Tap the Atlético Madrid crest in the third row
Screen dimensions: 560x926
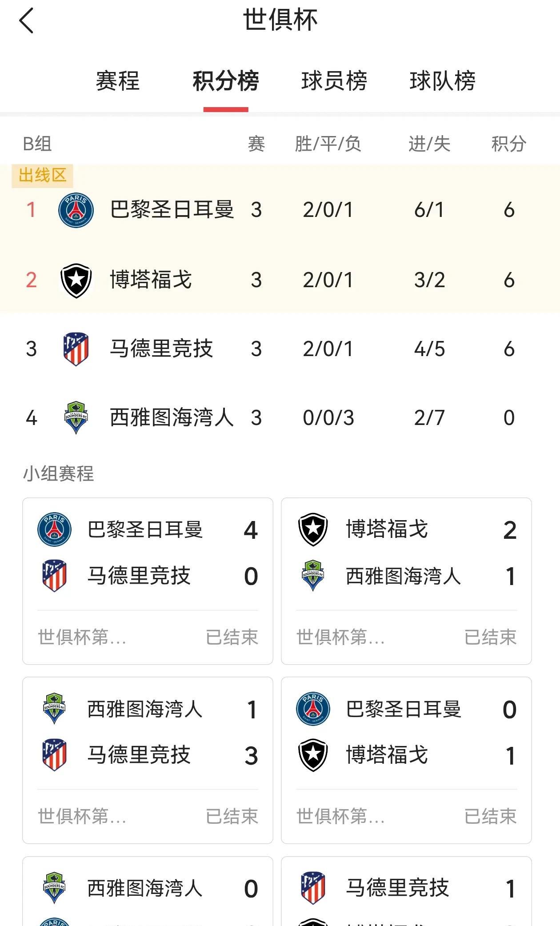[x=76, y=349]
